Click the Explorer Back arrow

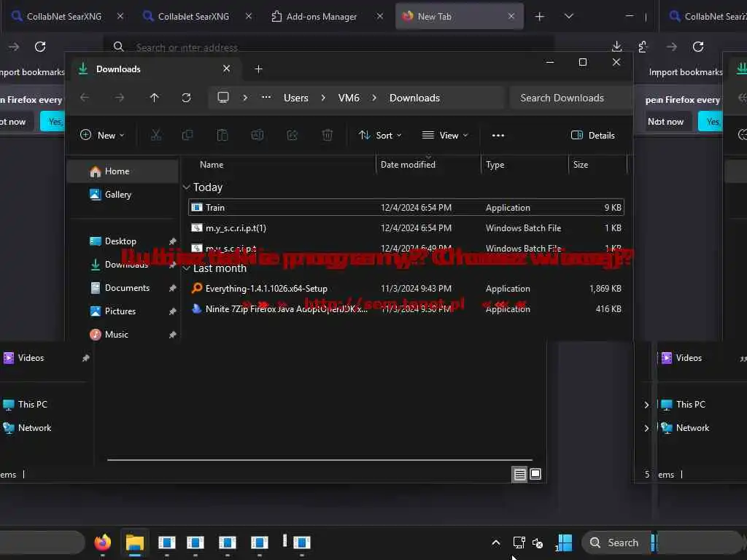point(85,98)
